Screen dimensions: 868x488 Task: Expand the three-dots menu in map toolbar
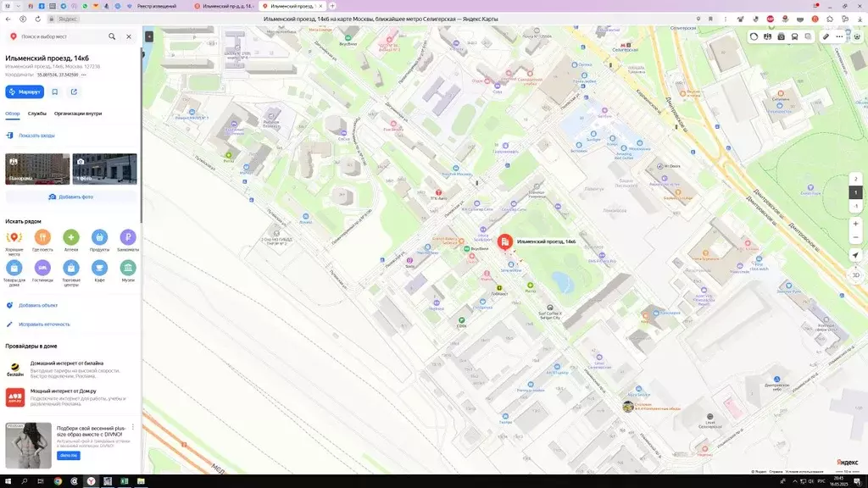click(x=839, y=36)
